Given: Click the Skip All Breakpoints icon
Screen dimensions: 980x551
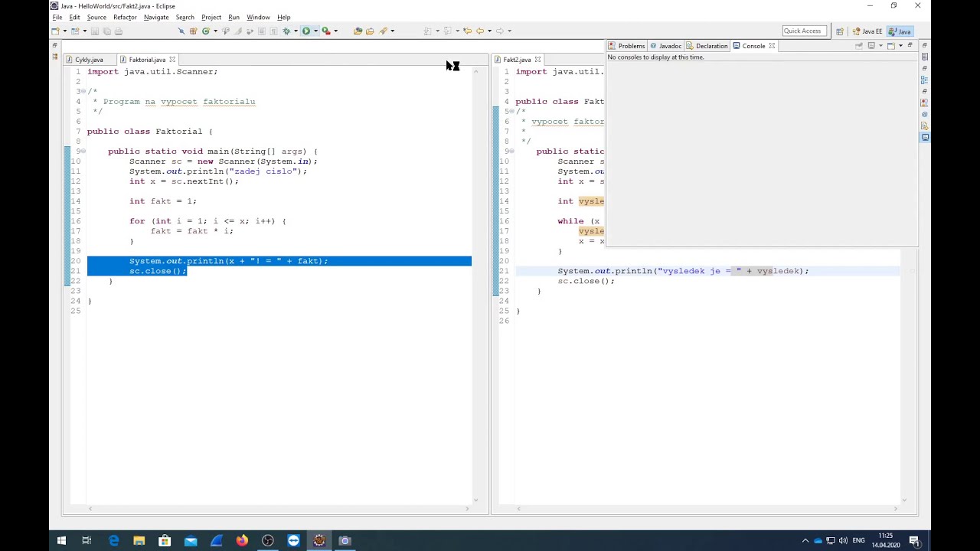Looking at the screenshot, I should pyautogui.click(x=181, y=31).
